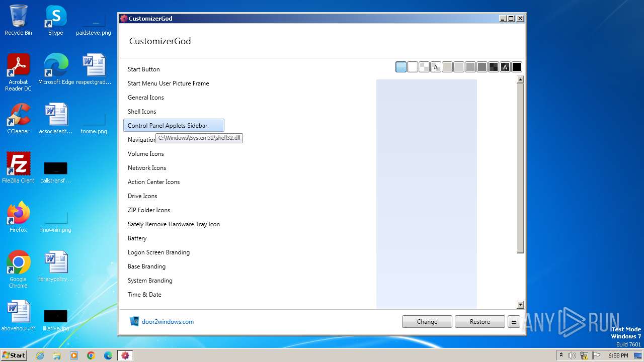
Task: Select the librarypolicy Word document icon
Action: click(56, 266)
